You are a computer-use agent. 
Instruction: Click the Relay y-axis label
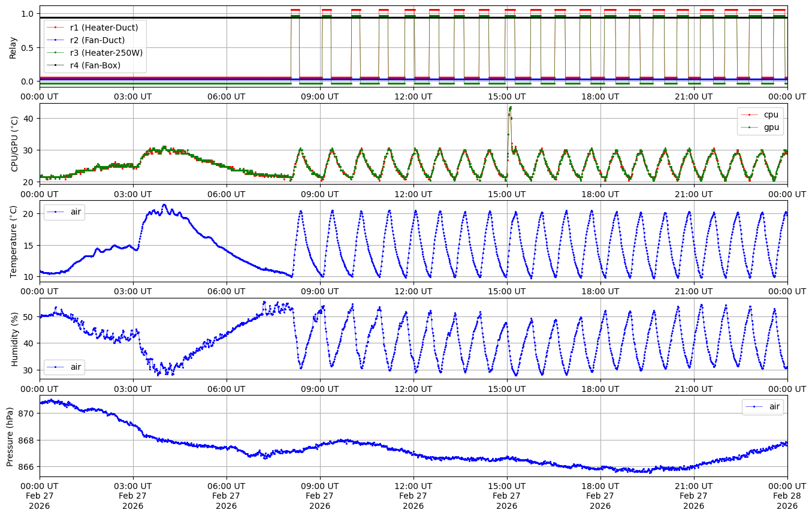(13, 47)
